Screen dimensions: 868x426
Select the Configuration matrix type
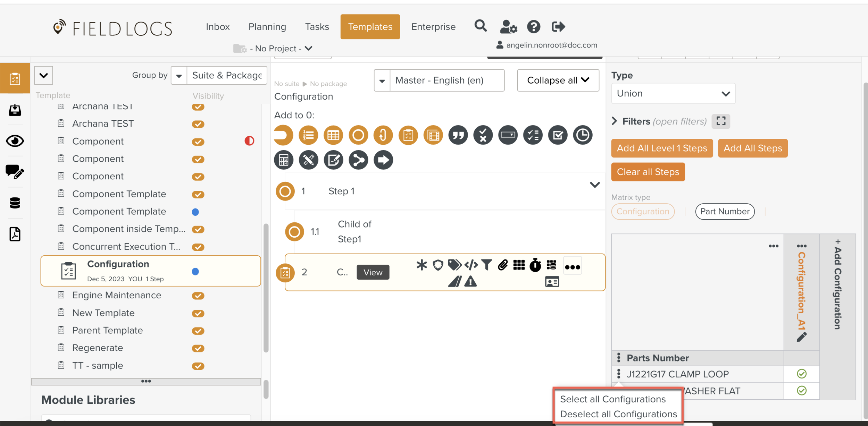[x=643, y=211]
